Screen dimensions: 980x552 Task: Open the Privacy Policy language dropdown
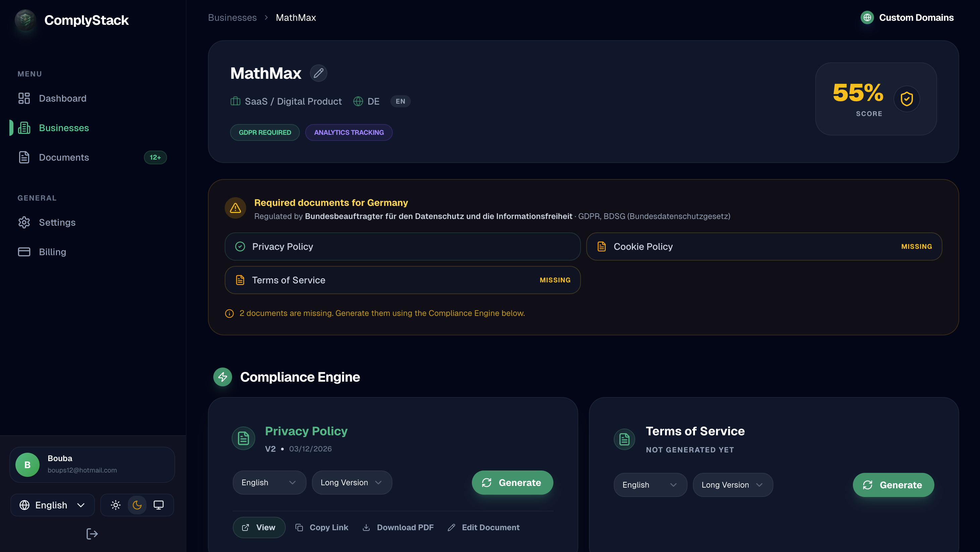(269, 482)
